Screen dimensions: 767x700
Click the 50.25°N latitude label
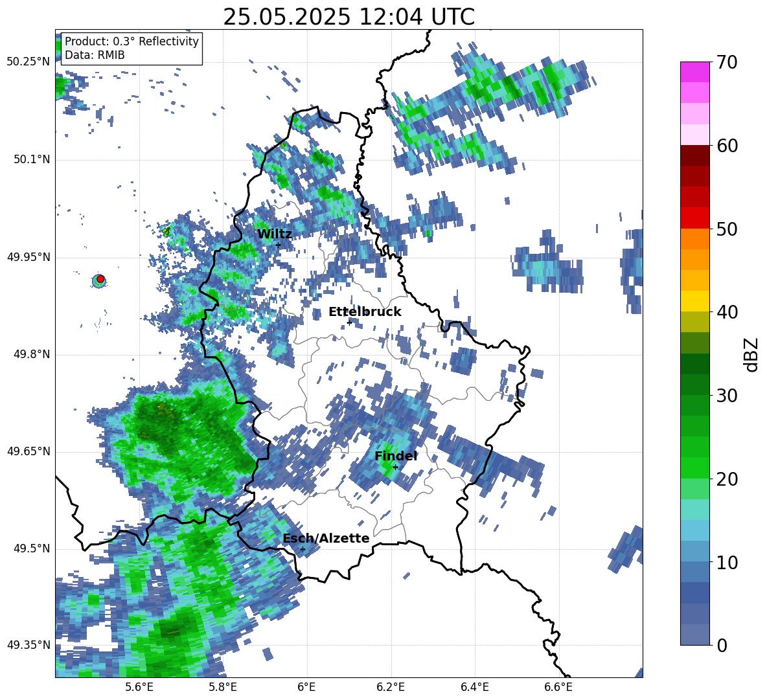(x=29, y=62)
